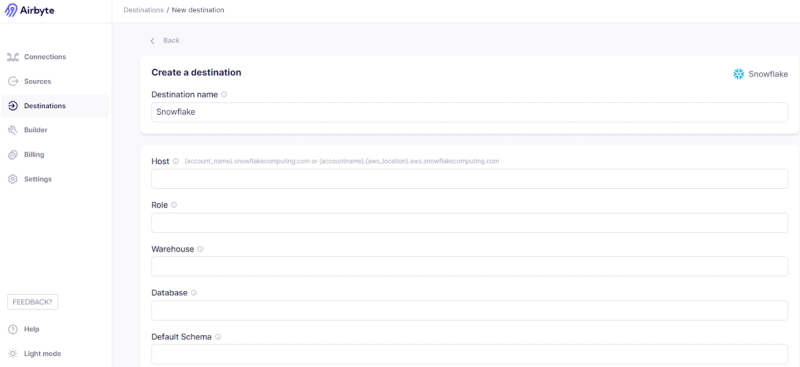
Task: Click the Airbyte logo icon
Action: click(x=11, y=10)
